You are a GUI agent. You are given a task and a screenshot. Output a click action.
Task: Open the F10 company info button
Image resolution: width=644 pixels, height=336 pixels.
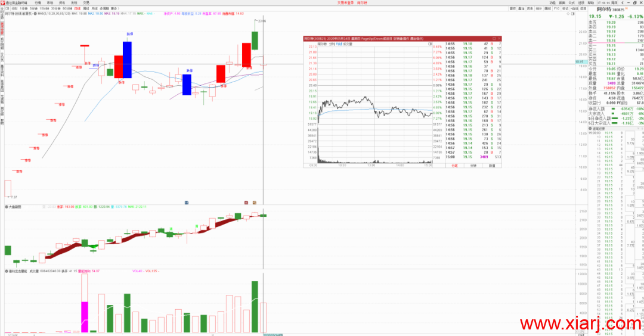tap(556, 8)
